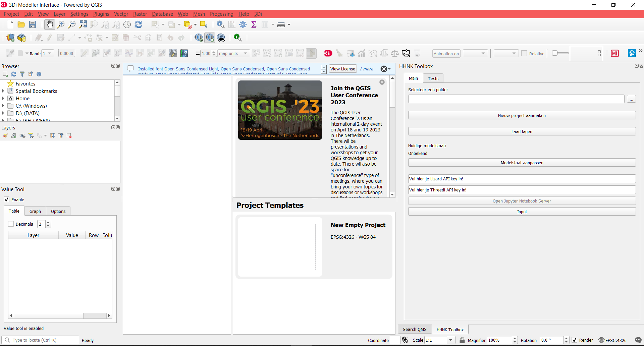Open the Data Source Manager icon
Viewport: 644px width, 346px height.
click(10, 38)
